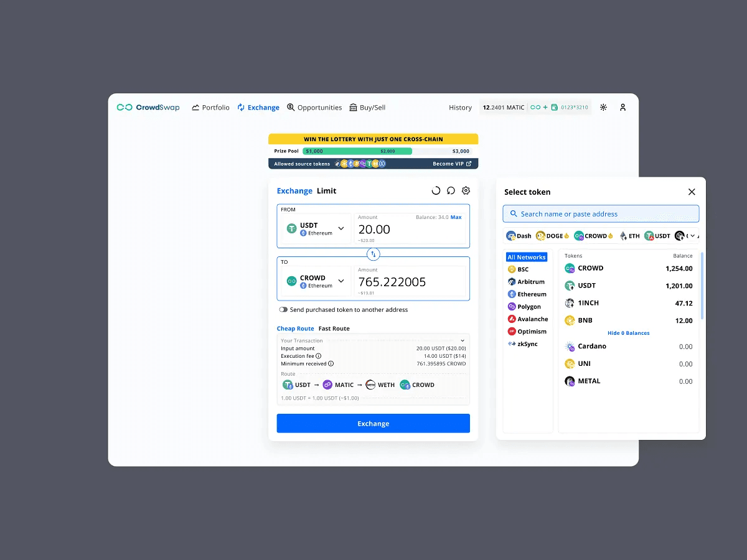Screen dimensions: 747x560
Task: Open Buy/Sell page
Action: 367,108
